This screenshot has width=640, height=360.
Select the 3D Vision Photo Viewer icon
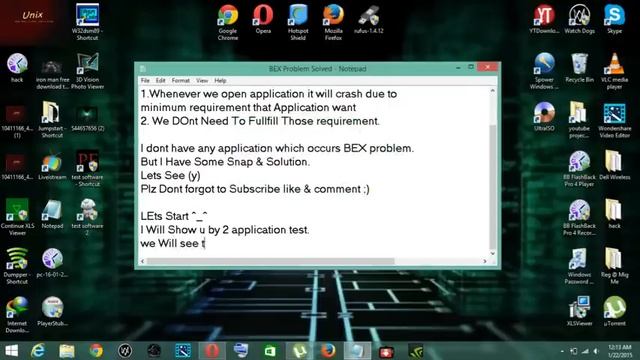click(x=87, y=71)
